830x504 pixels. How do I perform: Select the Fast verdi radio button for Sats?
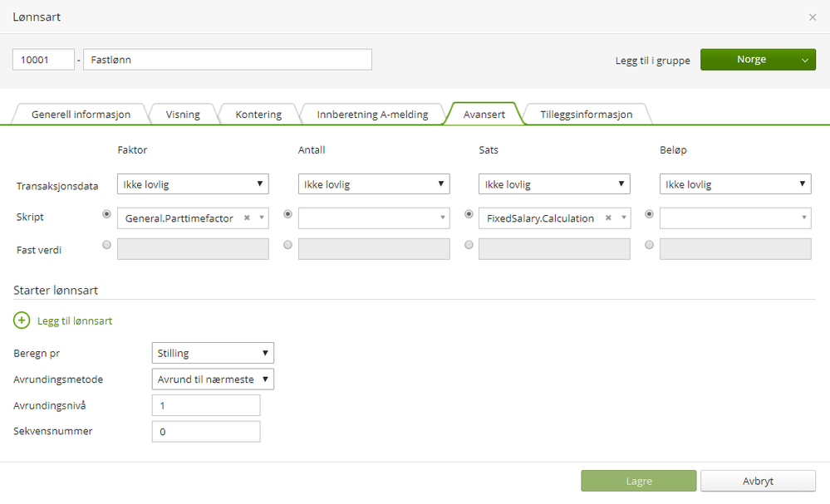(469, 245)
